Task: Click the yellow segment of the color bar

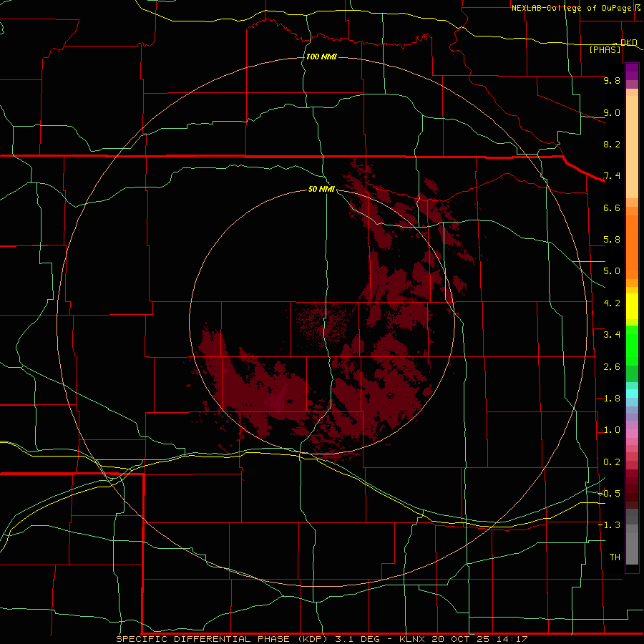Action: pos(632,306)
